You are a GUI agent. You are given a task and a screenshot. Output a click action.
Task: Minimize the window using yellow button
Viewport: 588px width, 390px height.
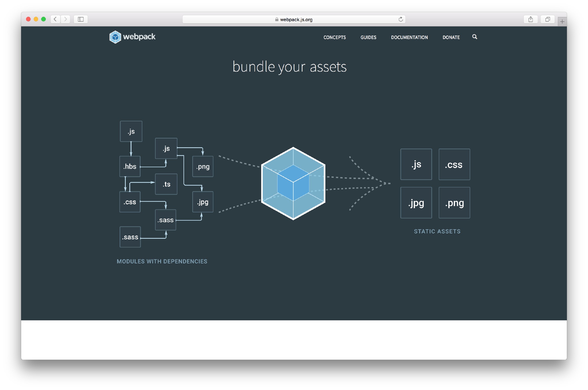(36, 19)
